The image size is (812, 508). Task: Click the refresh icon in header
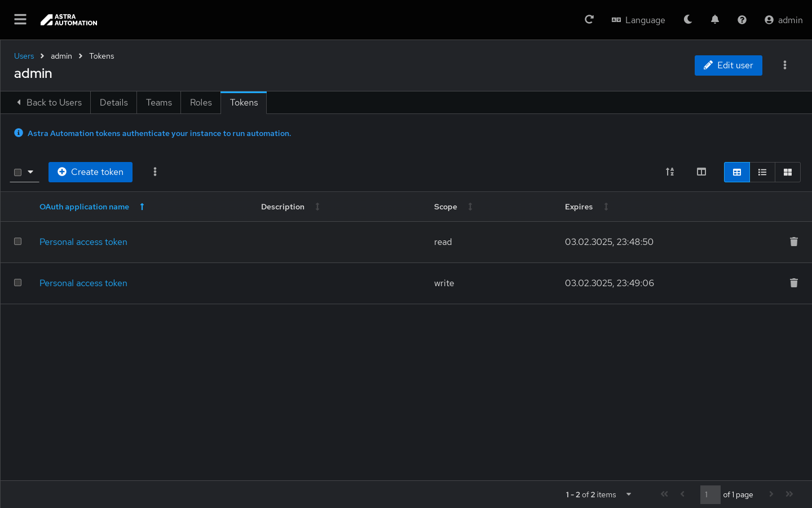coord(589,20)
